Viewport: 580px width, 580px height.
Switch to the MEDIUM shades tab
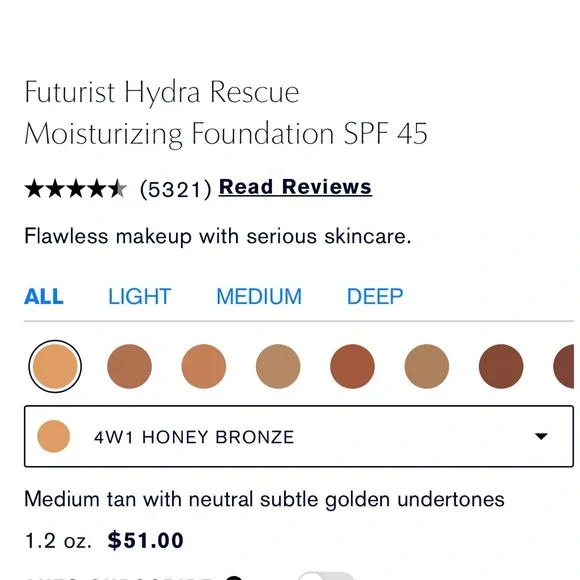coord(259,297)
